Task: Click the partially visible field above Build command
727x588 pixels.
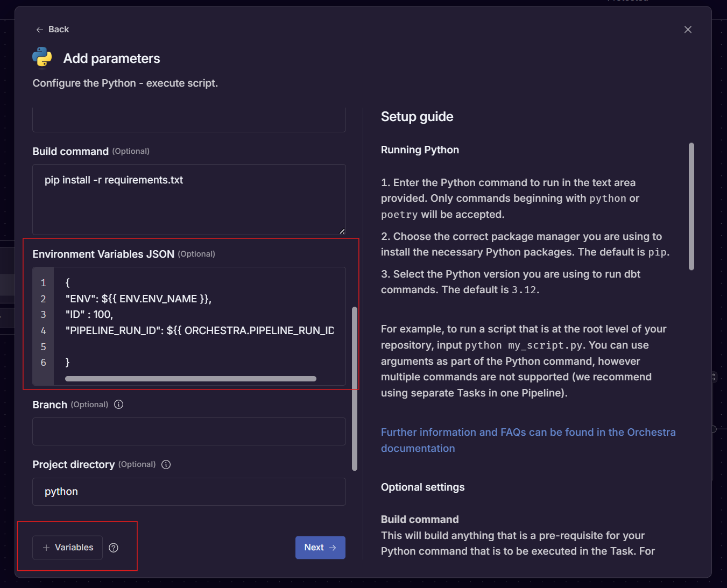Action: (x=189, y=119)
